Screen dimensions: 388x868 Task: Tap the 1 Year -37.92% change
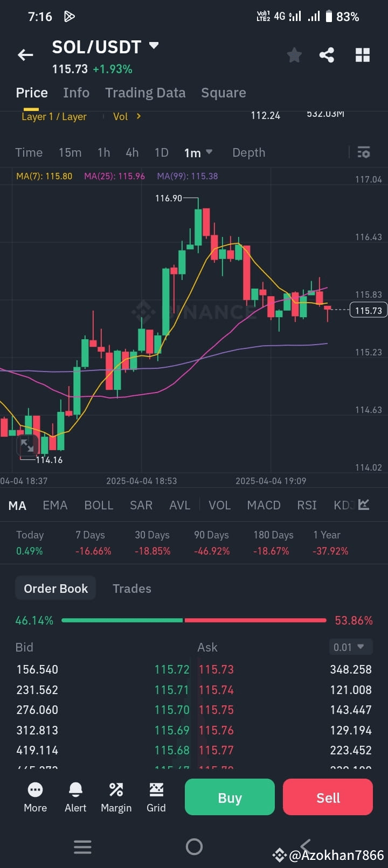point(330,543)
